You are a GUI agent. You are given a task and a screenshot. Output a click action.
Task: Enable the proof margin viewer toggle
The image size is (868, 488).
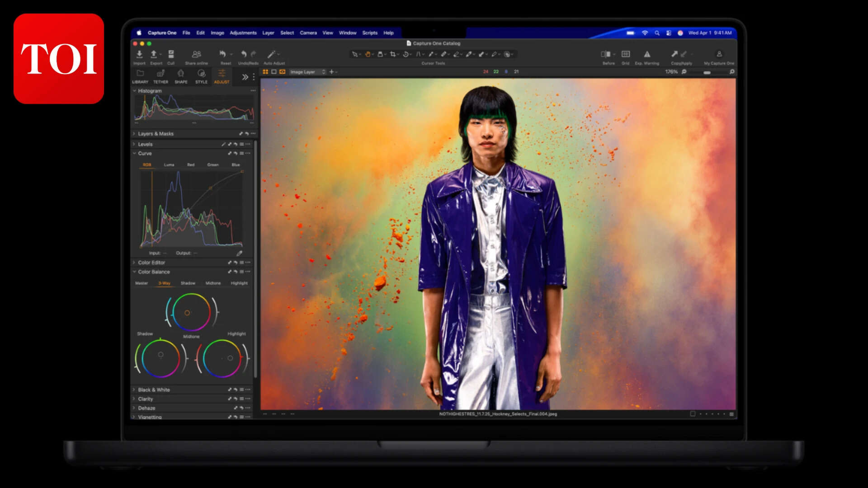tap(273, 72)
